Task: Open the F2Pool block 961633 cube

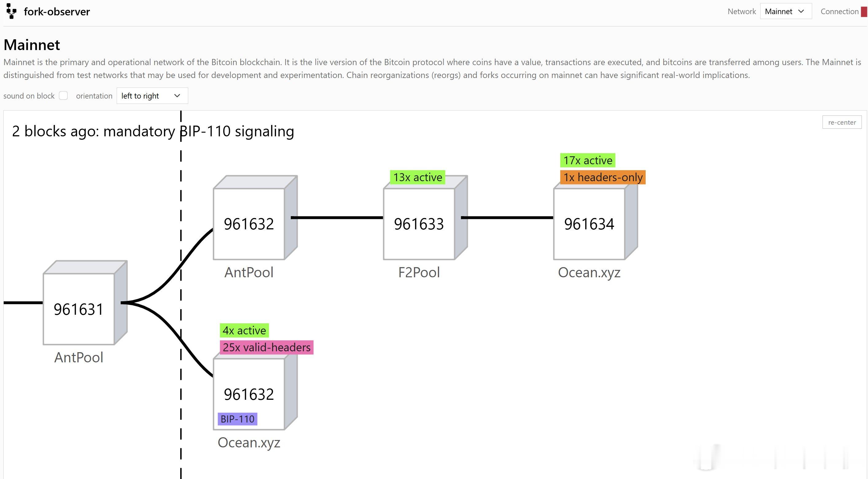Action: click(x=425, y=217)
